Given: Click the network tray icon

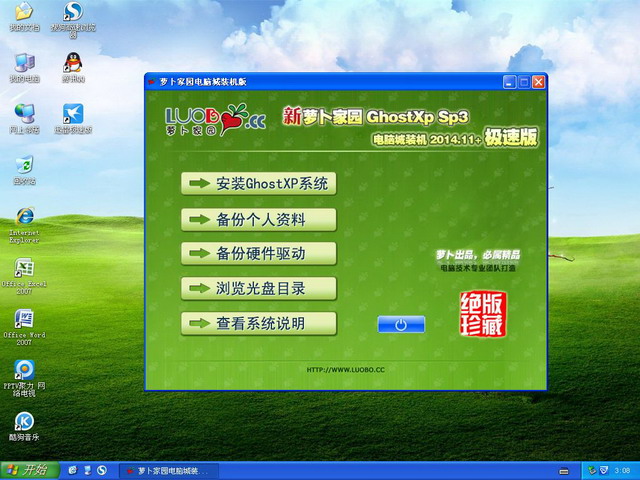Looking at the screenshot, I should (591, 471).
